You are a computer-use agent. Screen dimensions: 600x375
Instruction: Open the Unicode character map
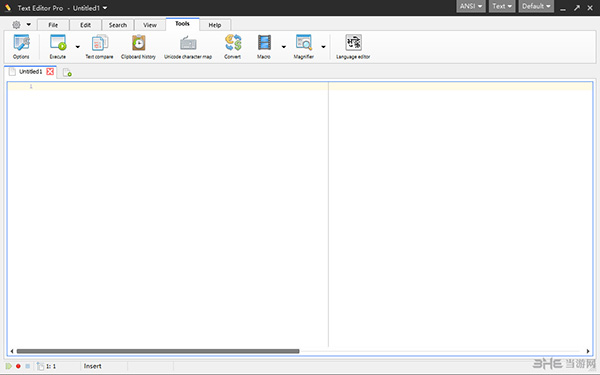click(x=188, y=46)
